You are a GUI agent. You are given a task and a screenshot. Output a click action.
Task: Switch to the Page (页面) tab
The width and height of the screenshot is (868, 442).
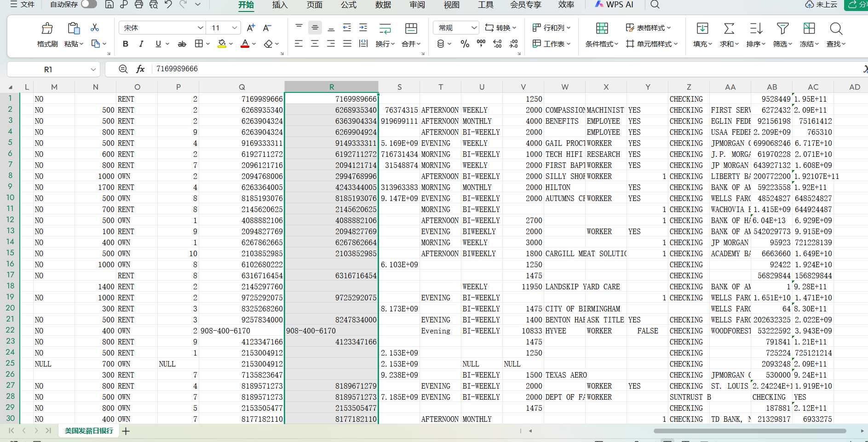pos(315,5)
